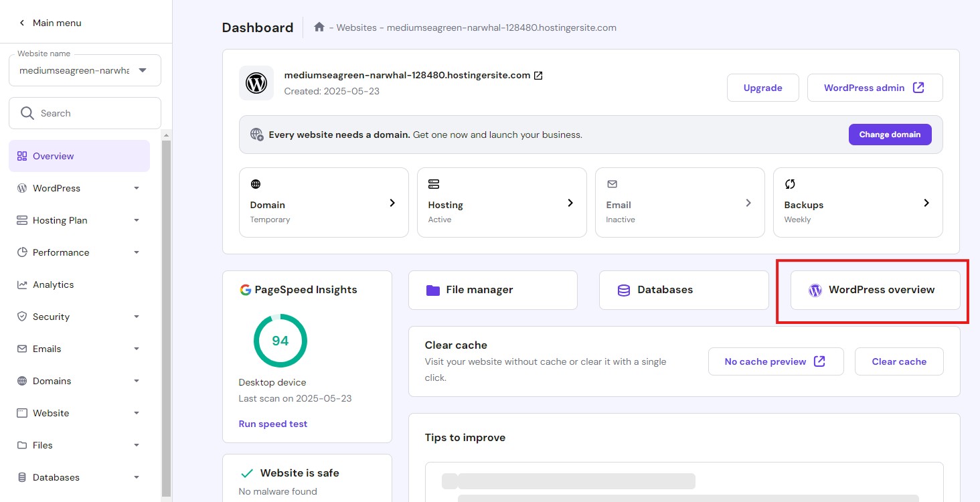Screen dimensions: 980x502
Task: Click the home icon in breadcrumb
Action: pyautogui.click(x=319, y=27)
